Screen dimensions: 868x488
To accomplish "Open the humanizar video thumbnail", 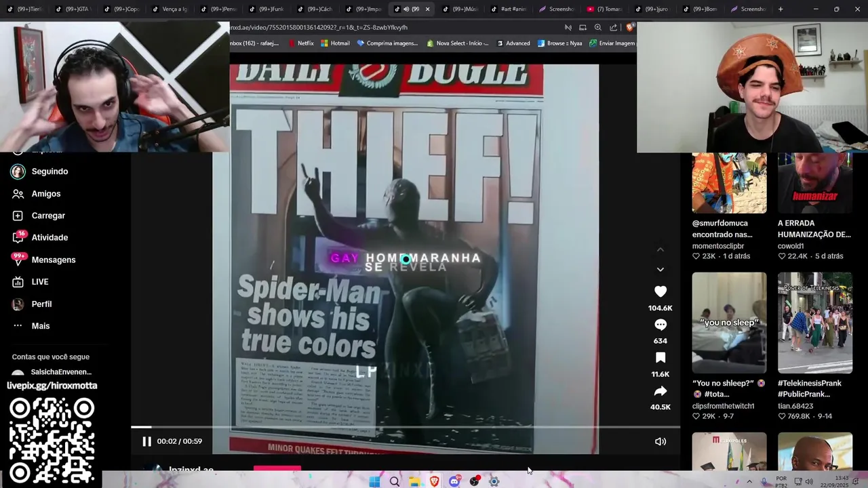I will point(814,183).
